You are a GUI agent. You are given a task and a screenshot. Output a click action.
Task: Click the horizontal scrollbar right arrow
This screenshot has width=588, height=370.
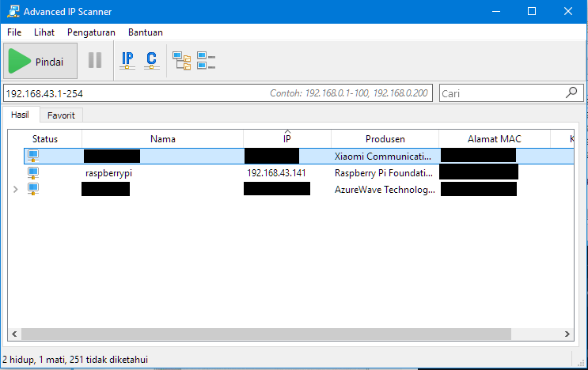point(567,334)
